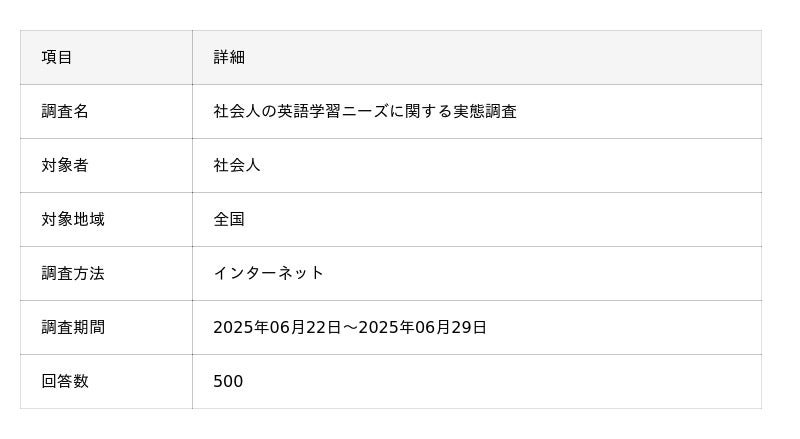
Task: Click the 500 response count value
Action: tap(228, 381)
